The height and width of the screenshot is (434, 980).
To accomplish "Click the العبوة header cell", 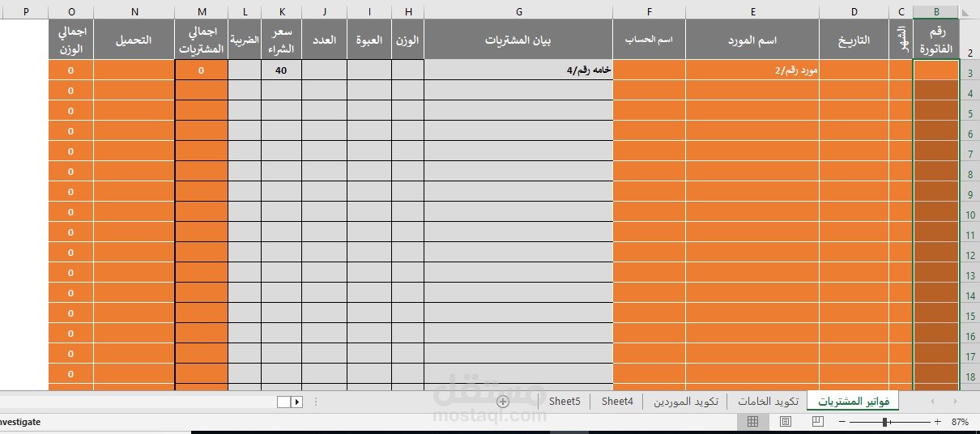I will pos(369,40).
